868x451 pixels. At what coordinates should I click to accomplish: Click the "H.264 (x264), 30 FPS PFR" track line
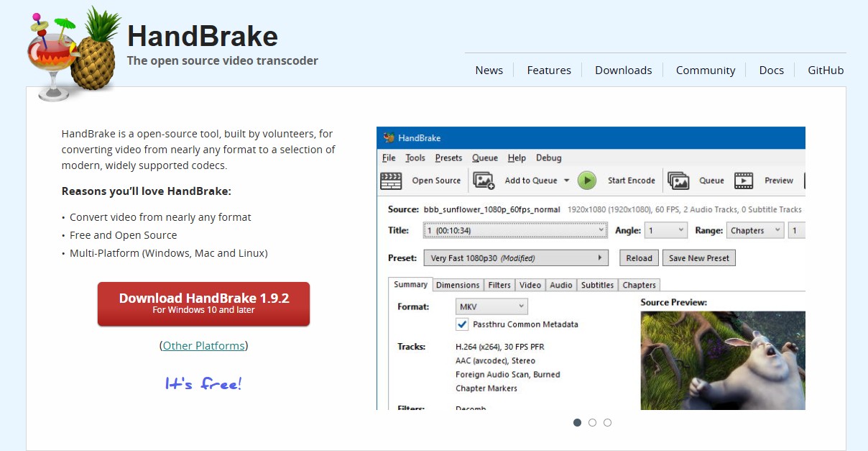click(x=500, y=347)
